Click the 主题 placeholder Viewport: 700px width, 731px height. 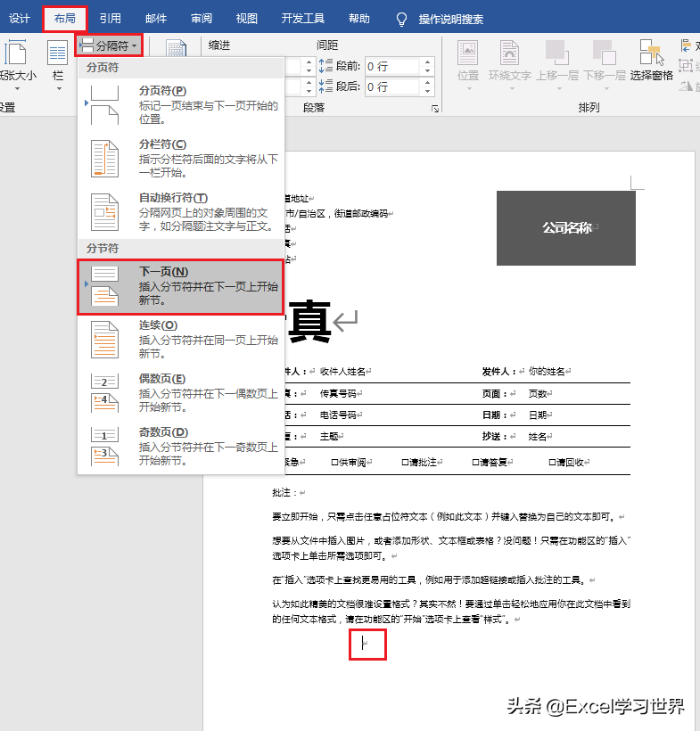click(329, 436)
